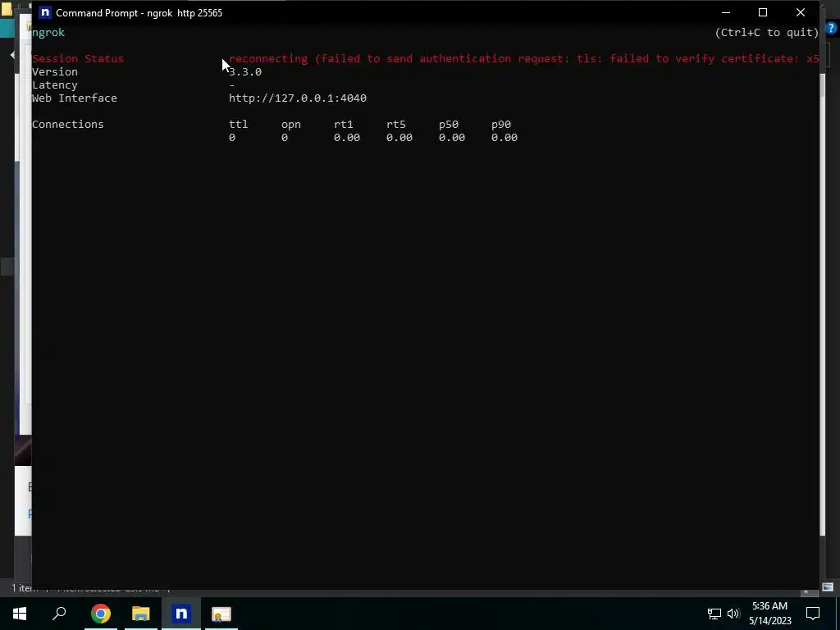Screen dimensions: 840x630
Task: Open the Windows Start menu
Action: coord(20,614)
